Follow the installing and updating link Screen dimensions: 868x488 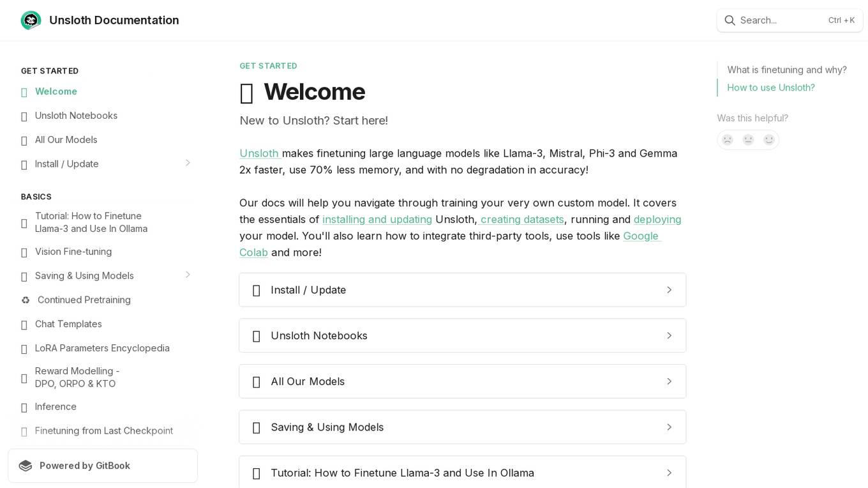(377, 219)
